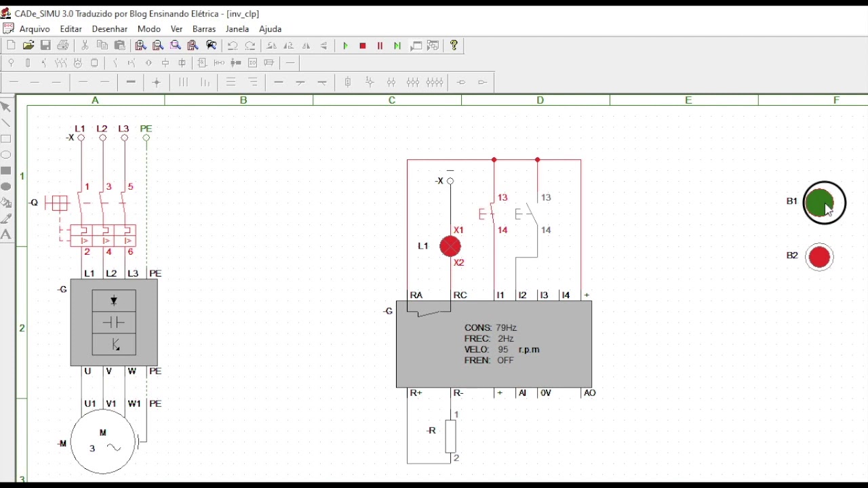Choose the power supply components icon
The width and height of the screenshot is (868, 488).
pos(12,63)
